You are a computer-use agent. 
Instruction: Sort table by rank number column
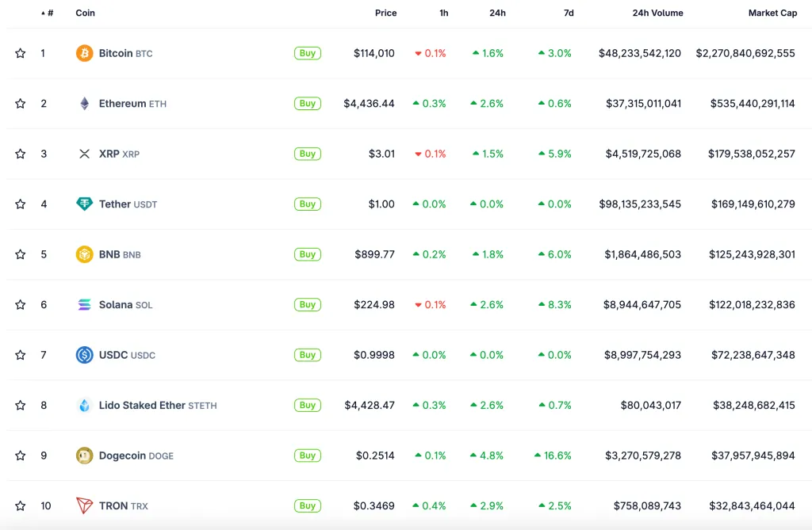coord(49,13)
